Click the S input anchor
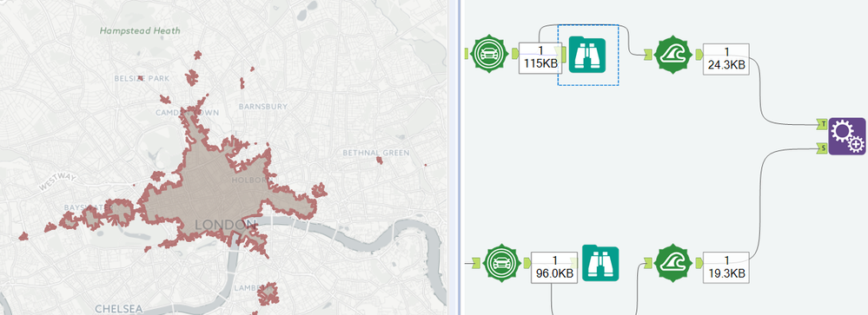The height and width of the screenshot is (315, 868). (823, 148)
